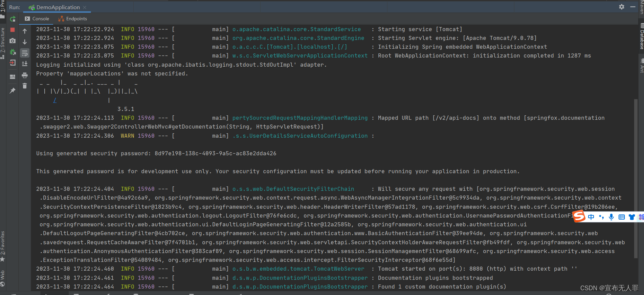Image resolution: width=644 pixels, height=295 pixels.
Task: Open Sogou skin shirt icon
Action: pos(631,217)
